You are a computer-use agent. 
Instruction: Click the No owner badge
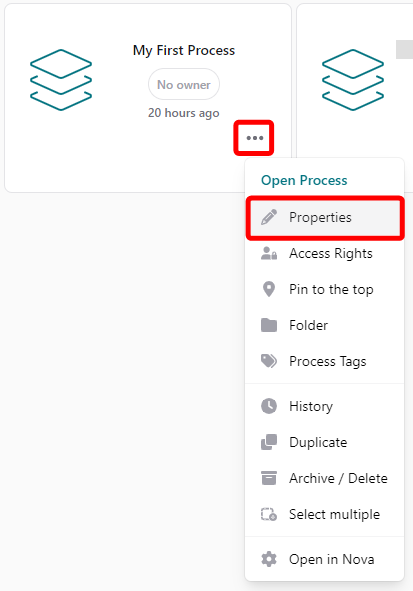click(184, 84)
